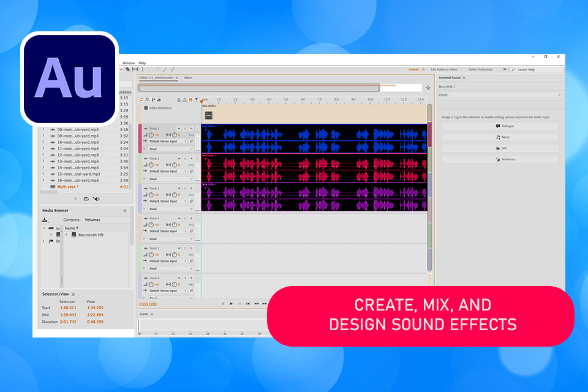Solo Track 1 with S button
Screen dimensions: 588x392
coord(185,129)
